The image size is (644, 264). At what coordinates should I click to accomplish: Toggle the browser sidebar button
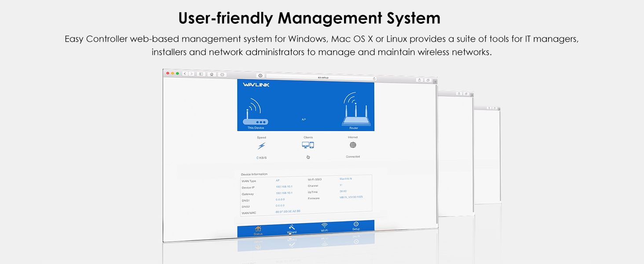tap(201, 74)
